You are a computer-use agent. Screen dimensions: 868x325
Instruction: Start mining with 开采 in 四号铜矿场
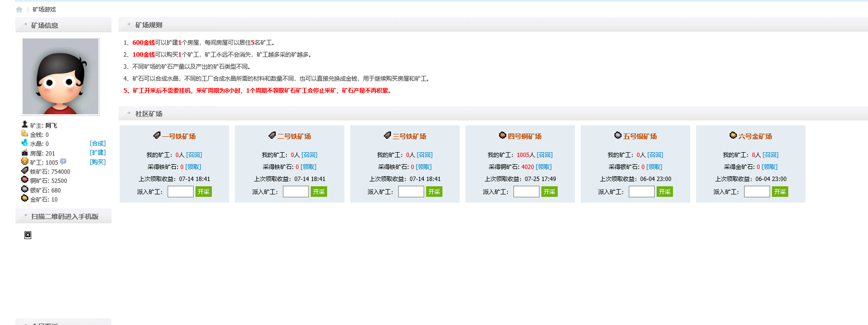550,192
